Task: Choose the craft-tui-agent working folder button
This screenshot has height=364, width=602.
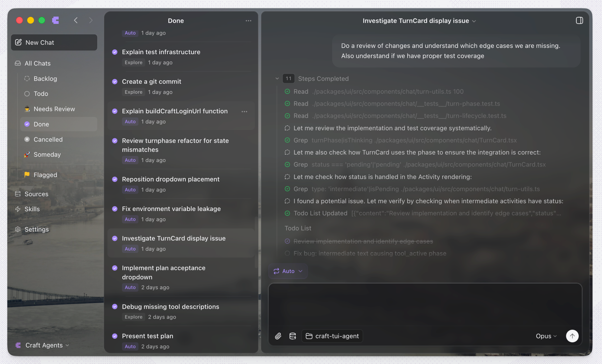Action: [332, 336]
